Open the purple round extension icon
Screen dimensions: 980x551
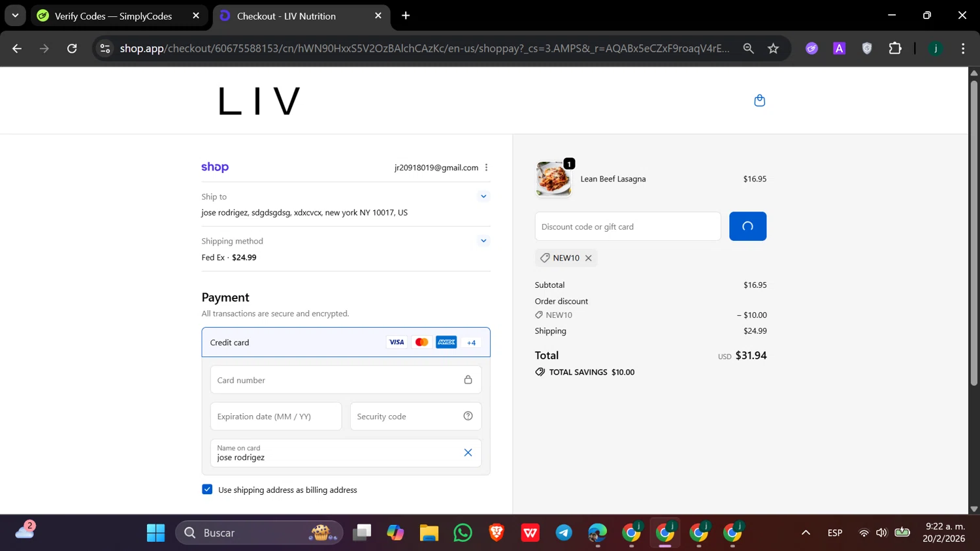(811, 48)
